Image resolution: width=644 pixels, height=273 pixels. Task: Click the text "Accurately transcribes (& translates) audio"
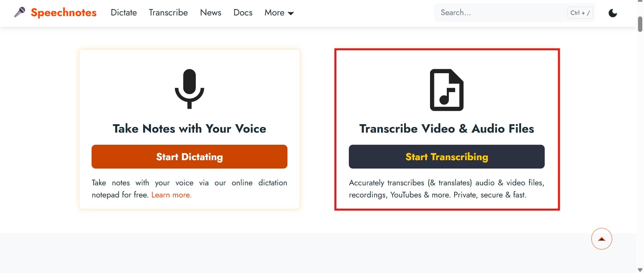[422, 183]
